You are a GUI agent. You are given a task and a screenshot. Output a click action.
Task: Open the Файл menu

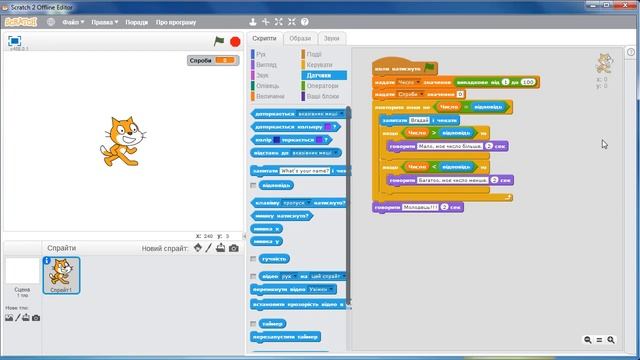pos(73,22)
